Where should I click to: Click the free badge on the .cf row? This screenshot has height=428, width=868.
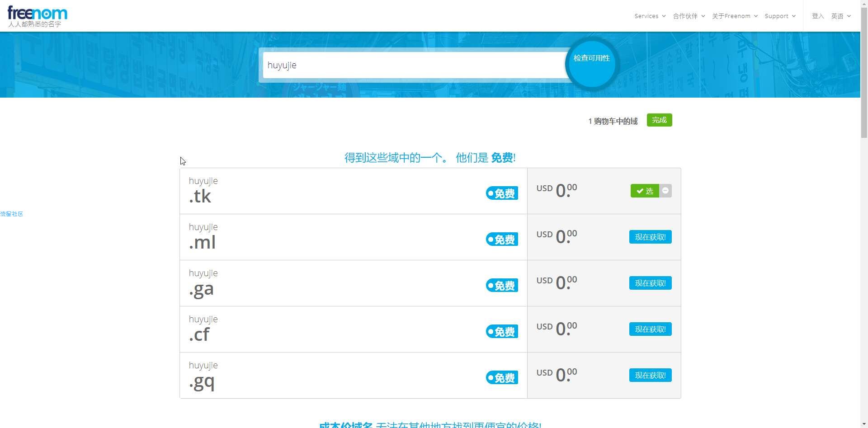502,332
